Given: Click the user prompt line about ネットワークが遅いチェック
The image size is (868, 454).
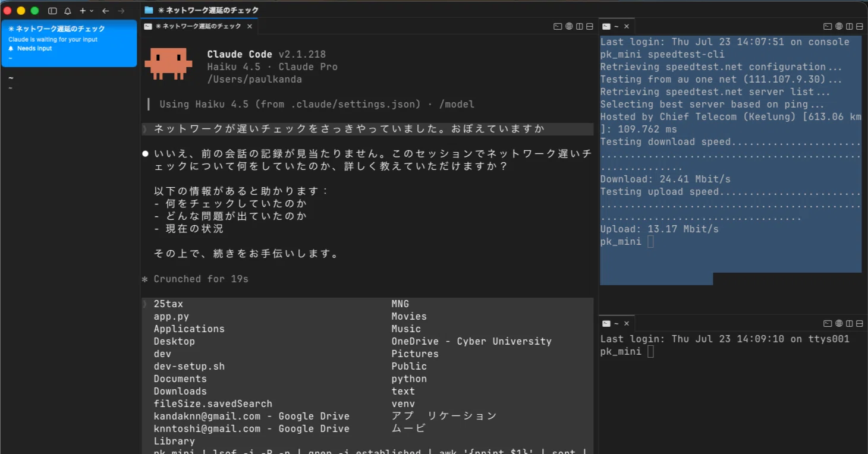Looking at the screenshot, I should pyautogui.click(x=367, y=129).
